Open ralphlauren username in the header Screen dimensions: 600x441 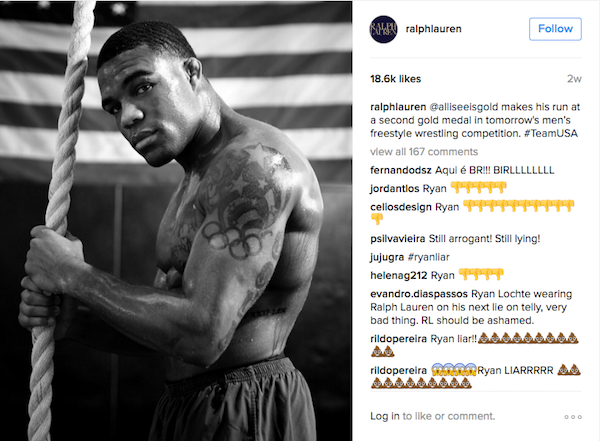(x=433, y=29)
